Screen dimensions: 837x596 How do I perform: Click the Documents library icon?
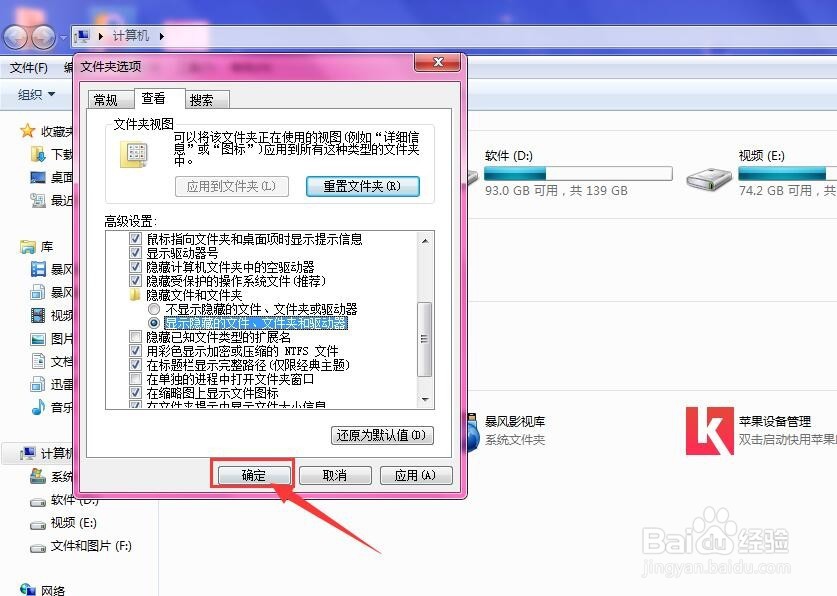point(38,361)
